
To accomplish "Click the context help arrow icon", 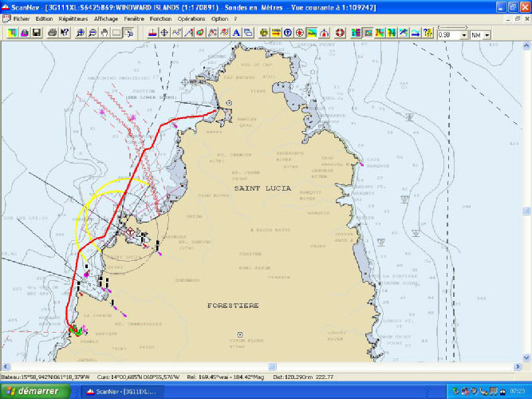I will [x=65, y=34].
